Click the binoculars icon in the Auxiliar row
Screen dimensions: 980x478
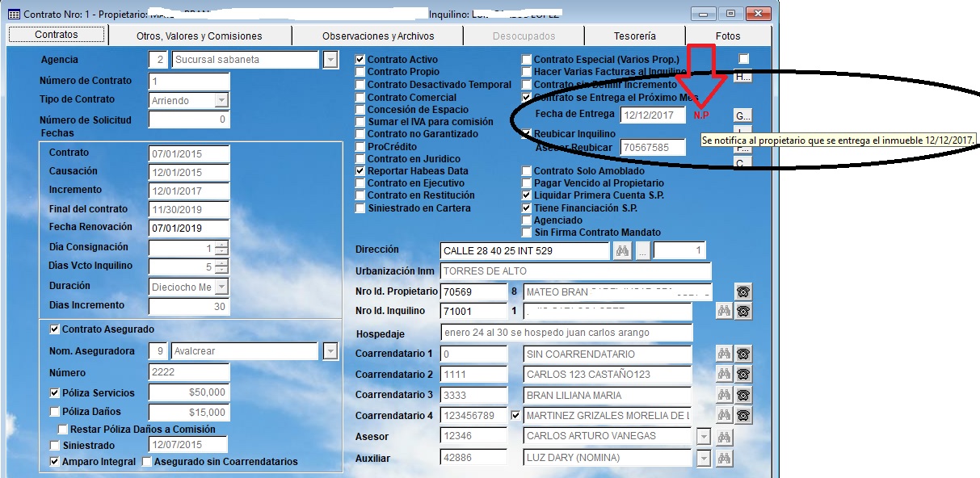(x=724, y=458)
